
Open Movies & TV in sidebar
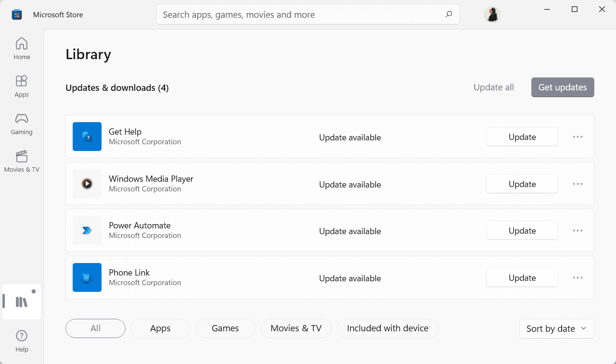pyautogui.click(x=22, y=161)
